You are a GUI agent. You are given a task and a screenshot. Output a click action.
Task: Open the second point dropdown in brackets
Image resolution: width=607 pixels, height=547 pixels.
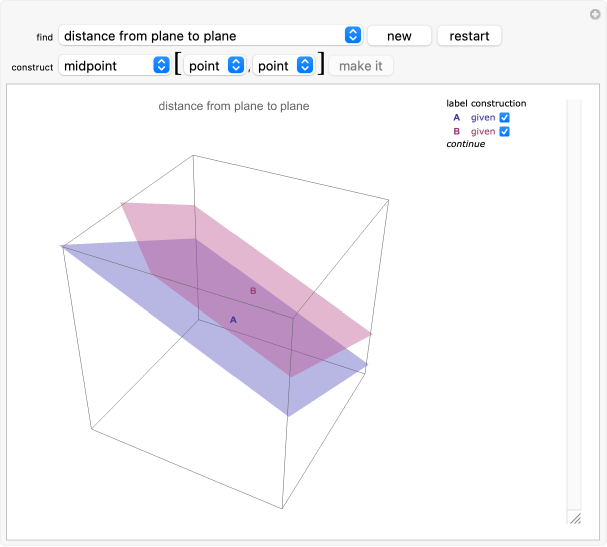pos(285,66)
